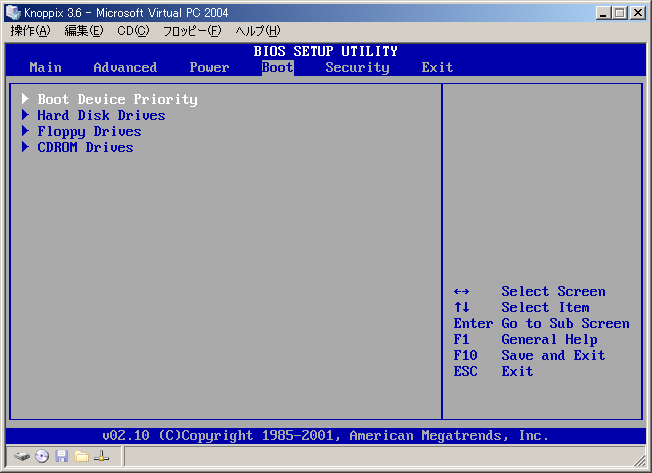Open the ヘルプ(H) menu
652x473 pixels.
(x=257, y=31)
